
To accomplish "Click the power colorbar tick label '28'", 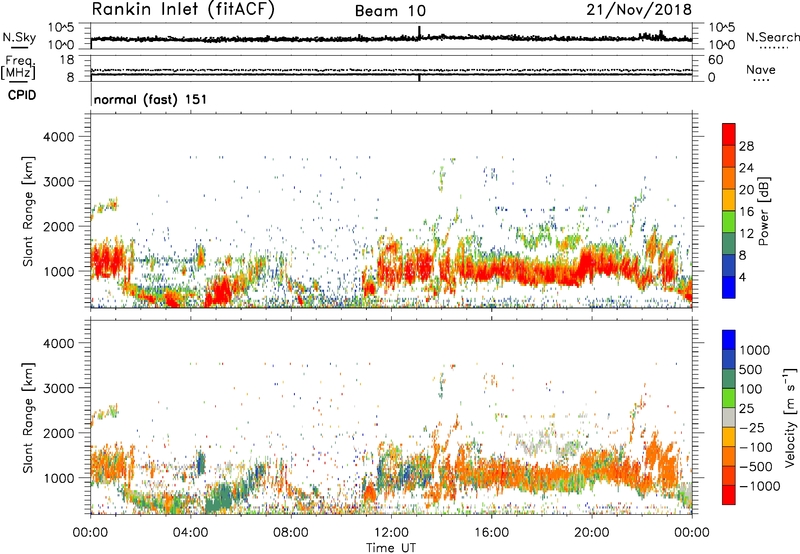I will click(746, 146).
